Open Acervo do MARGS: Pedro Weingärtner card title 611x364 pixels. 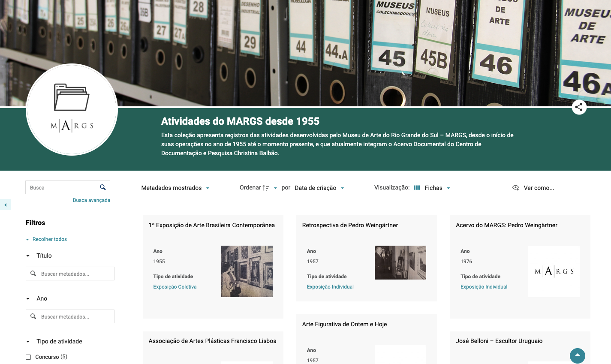tap(506, 225)
